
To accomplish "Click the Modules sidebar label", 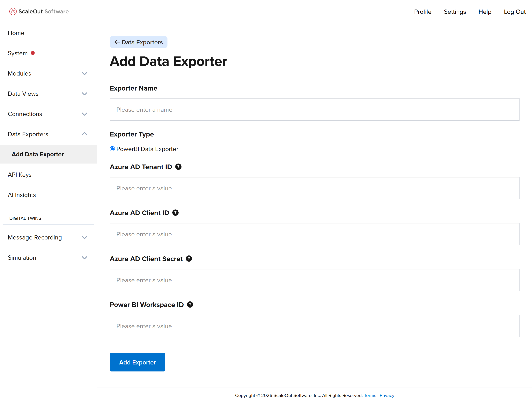I will pyautogui.click(x=19, y=74).
